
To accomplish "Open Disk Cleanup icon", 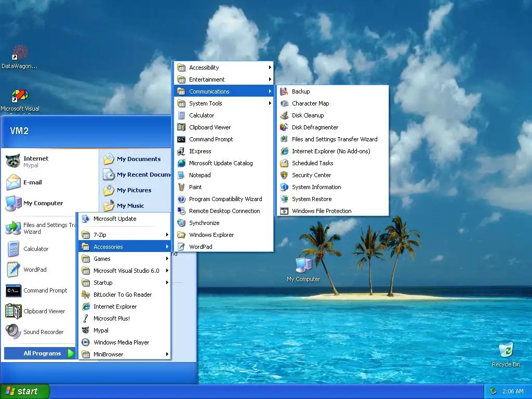I will click(284, 115).
